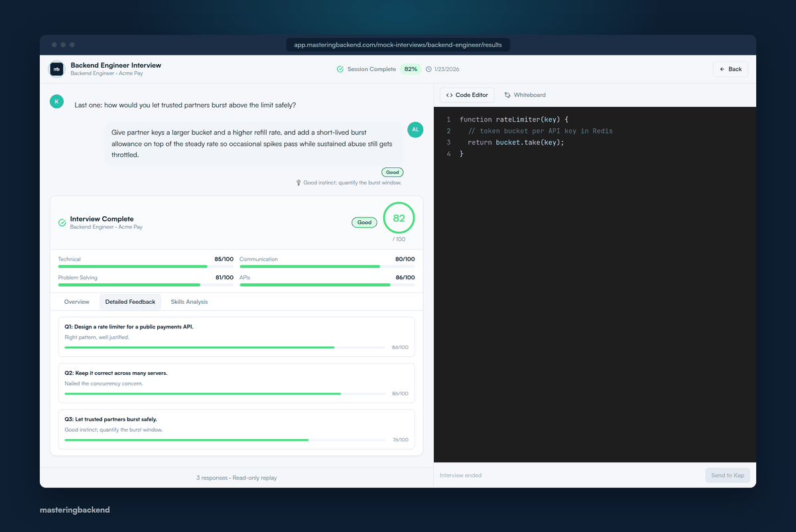Click the Back button
The image size is (796, 532).
(x=730, y=69)
